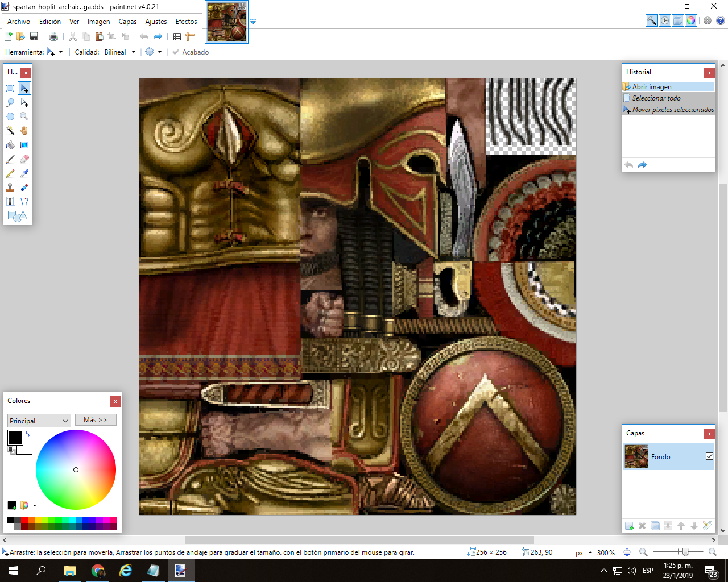Click the primary black color swatch
The image size is (728, 582).
point(15,437)
